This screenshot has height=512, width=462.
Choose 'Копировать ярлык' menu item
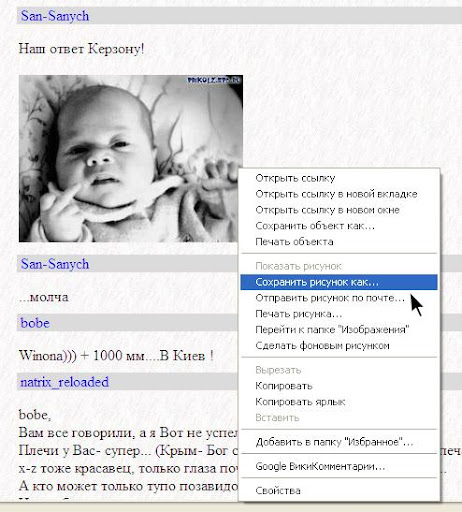pos(339,402)
